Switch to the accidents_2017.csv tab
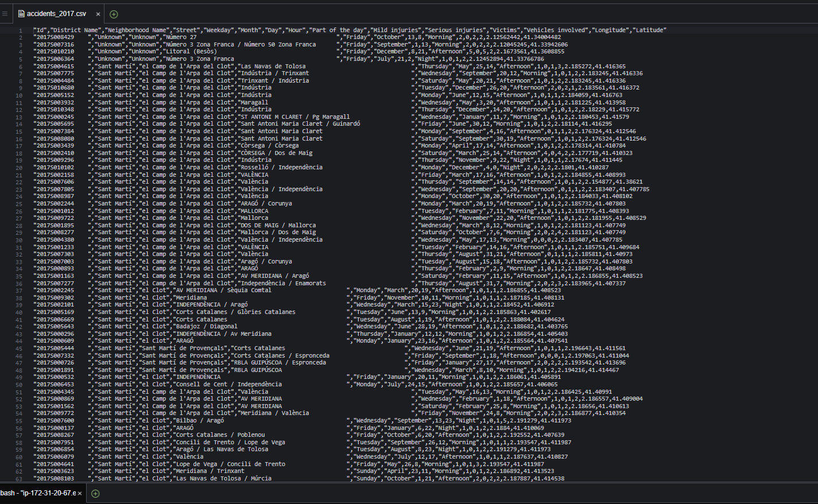The height and width of the screenshot is (504, 818). pos(57,13)
